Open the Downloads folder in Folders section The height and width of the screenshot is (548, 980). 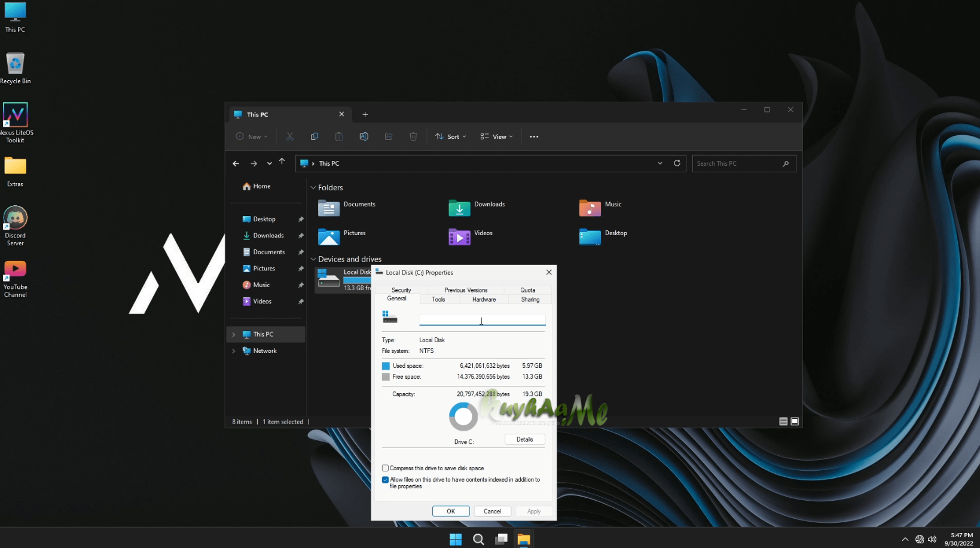click(477, 208)
